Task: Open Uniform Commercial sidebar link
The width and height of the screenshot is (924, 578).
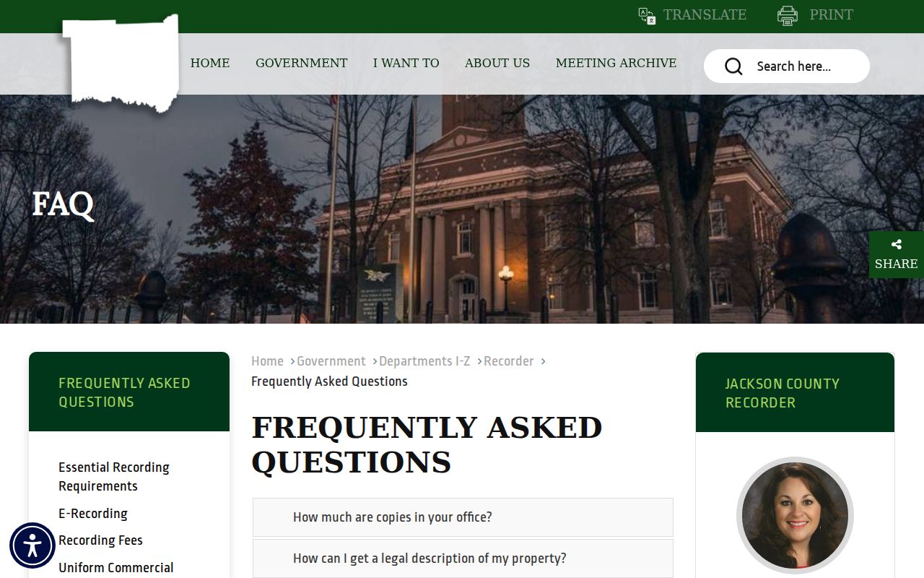Action: point(116,568)
